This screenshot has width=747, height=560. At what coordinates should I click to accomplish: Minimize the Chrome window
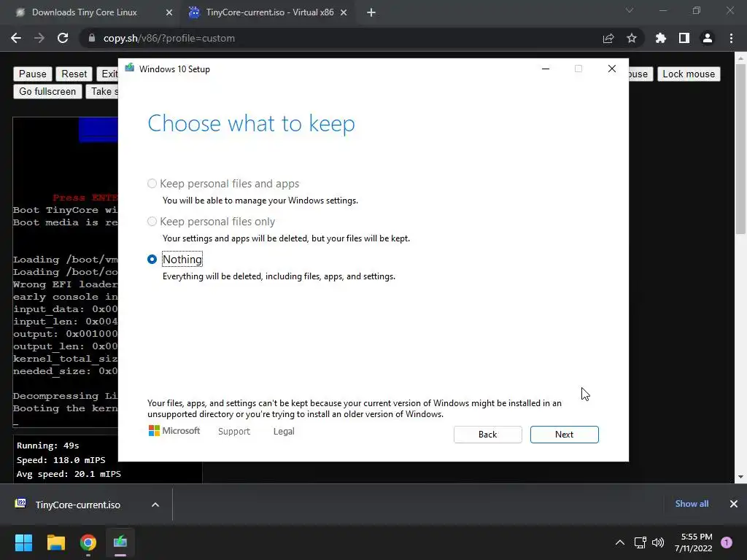coord(662,10)
